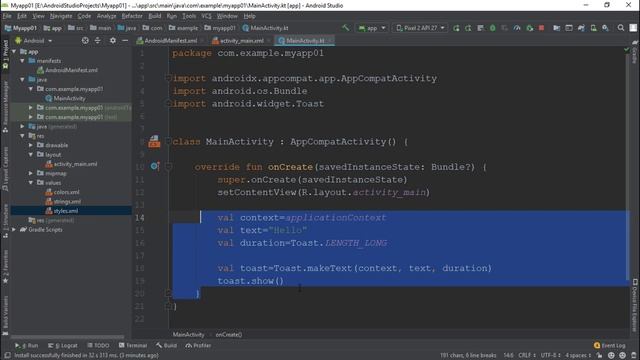This screenshot has width=640, height=360.
Task: Open the Pixel 2 API 27 device dropdown
Action: point(420,28)
